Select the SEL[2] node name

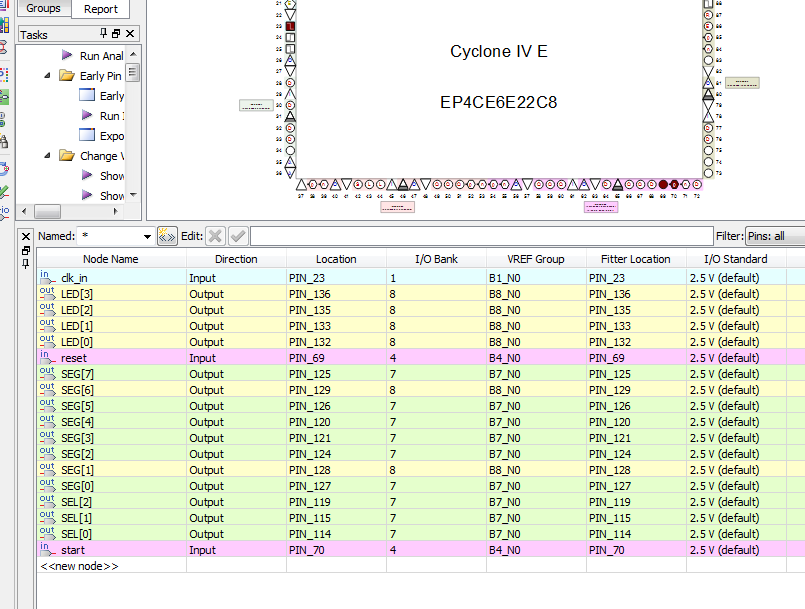coord(76,502)
